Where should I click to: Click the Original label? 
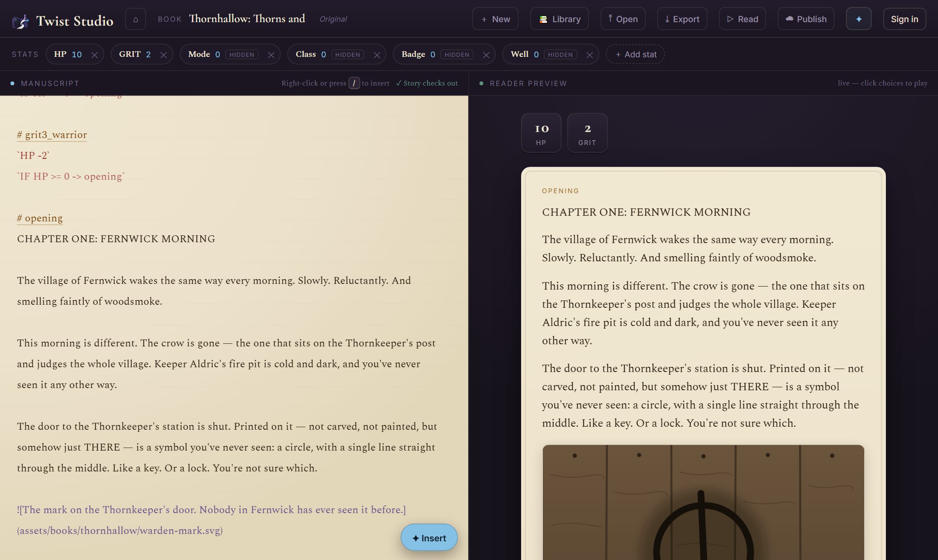point(333,19)
